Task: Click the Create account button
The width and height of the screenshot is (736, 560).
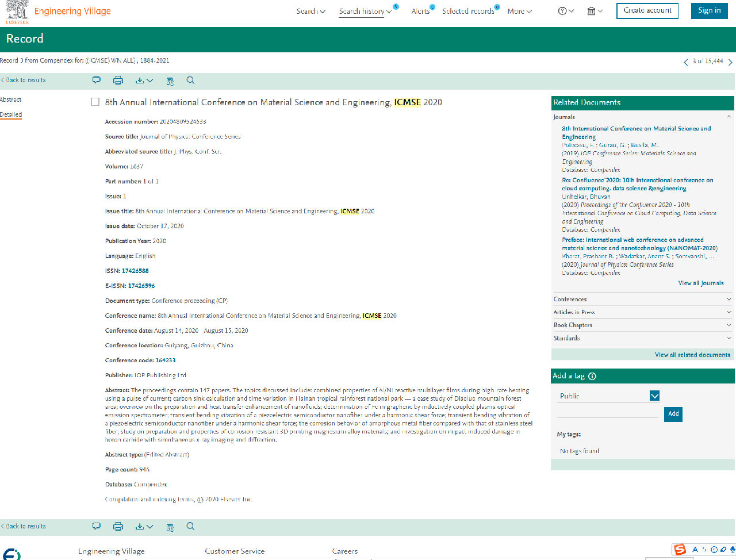Action: (x=647, y=10)
